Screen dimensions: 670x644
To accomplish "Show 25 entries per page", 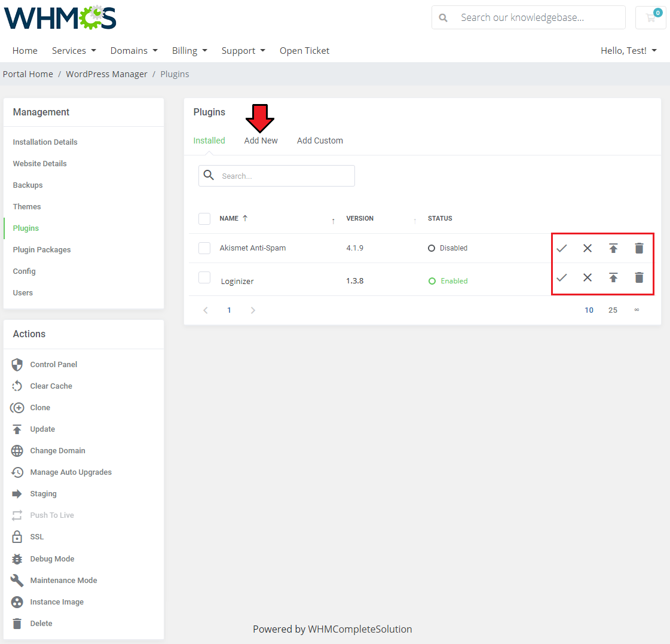I will (x=613, y=310).
